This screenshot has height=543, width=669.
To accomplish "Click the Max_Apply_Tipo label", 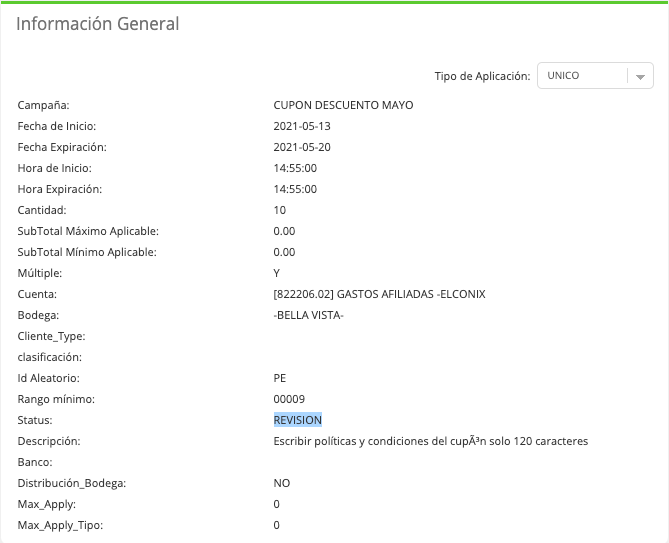I will (60, 525).
